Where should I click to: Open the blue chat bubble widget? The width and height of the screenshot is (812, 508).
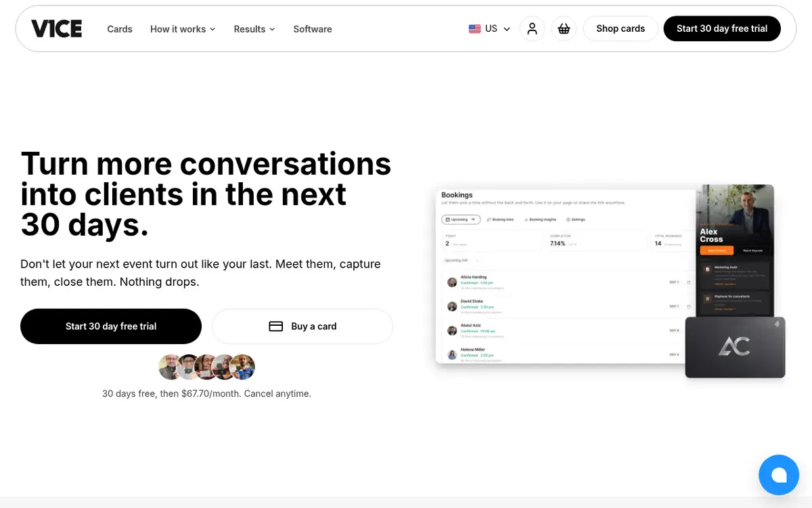click(x=779, y=475)
